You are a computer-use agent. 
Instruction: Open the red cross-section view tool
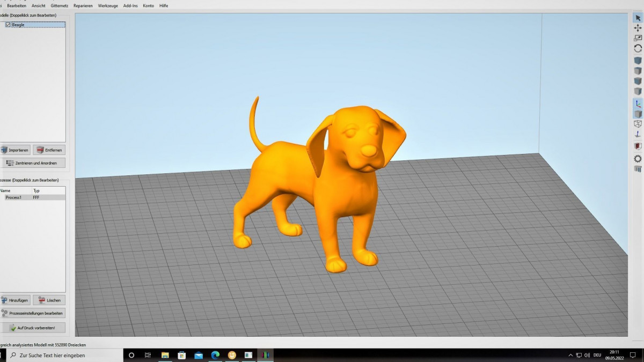point(638,146)
